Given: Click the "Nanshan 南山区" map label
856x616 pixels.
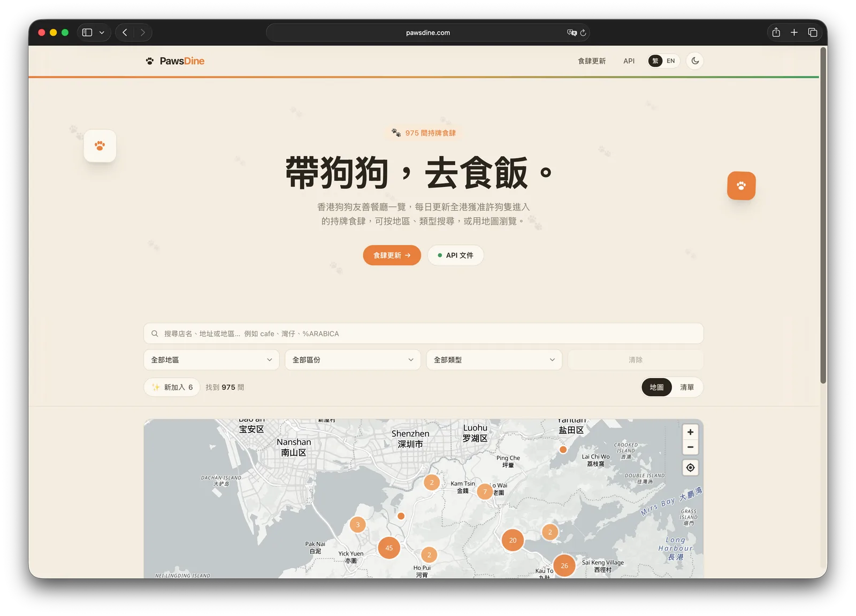Looking at the screenshot, I should (x=294, y=447).
